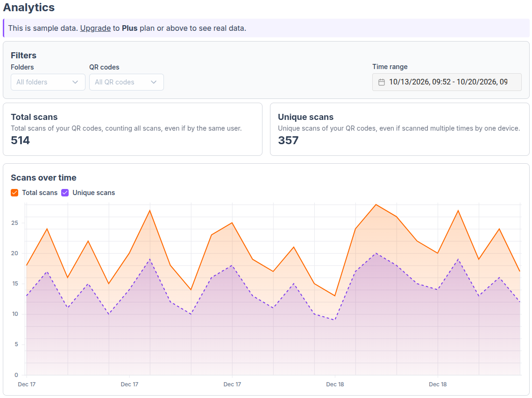Click the highest orange peak on the chart
532x398 pixels.
(376, 205)
